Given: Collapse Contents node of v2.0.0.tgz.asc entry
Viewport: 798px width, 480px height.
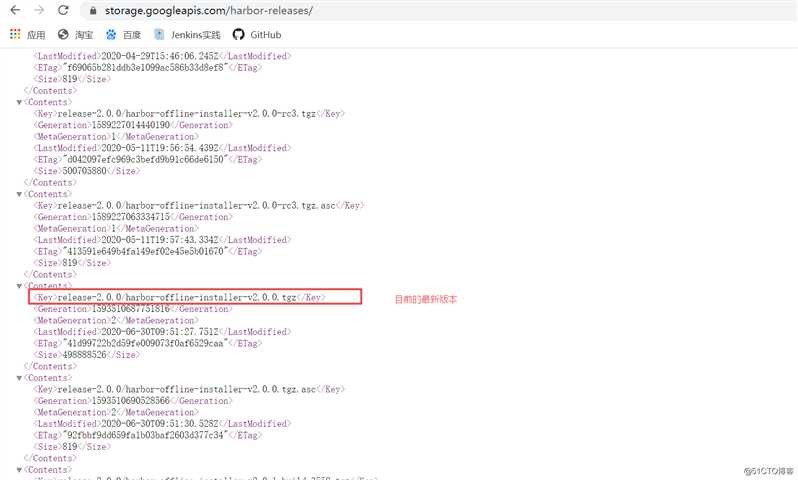Looking at the screenshot, I should click(x=19, y=378).
